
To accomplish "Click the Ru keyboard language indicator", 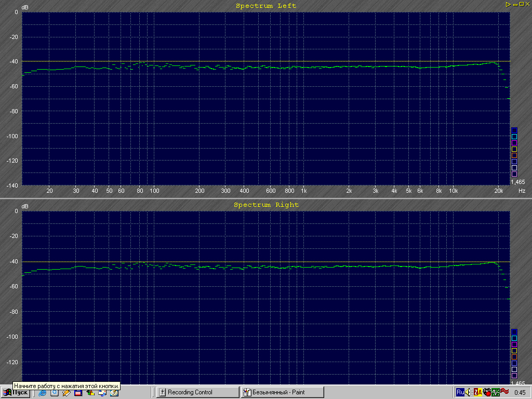I will pos(460,392).
